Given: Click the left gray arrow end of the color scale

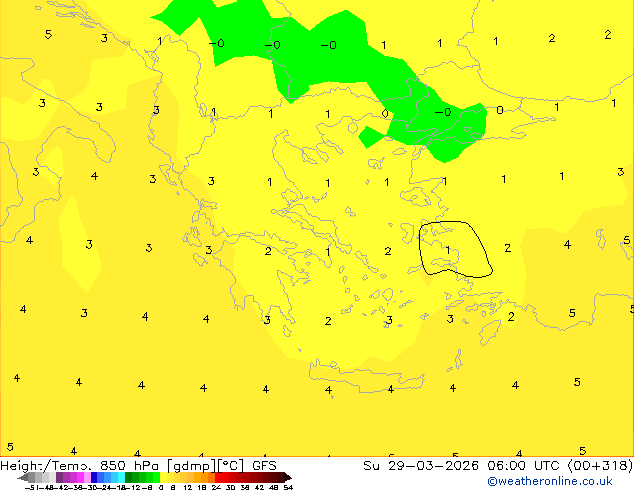Looking at the screenshot, I should (23, 478).
